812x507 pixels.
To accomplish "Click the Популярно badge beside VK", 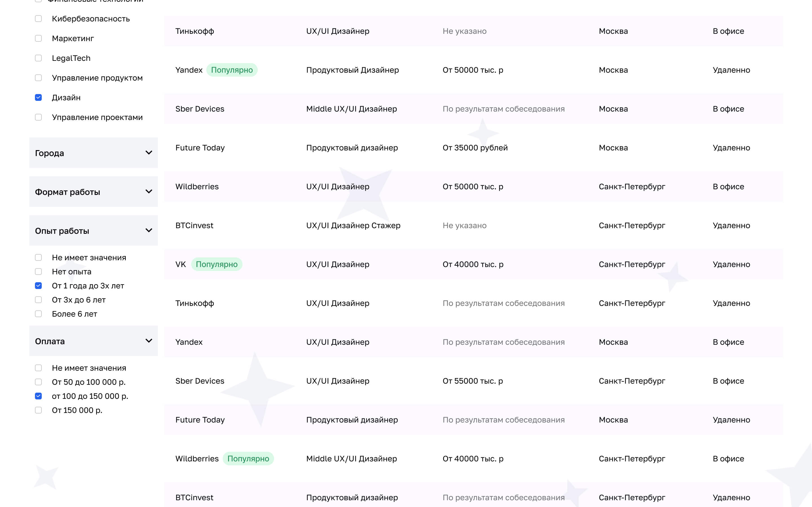I will pos(217,264).
